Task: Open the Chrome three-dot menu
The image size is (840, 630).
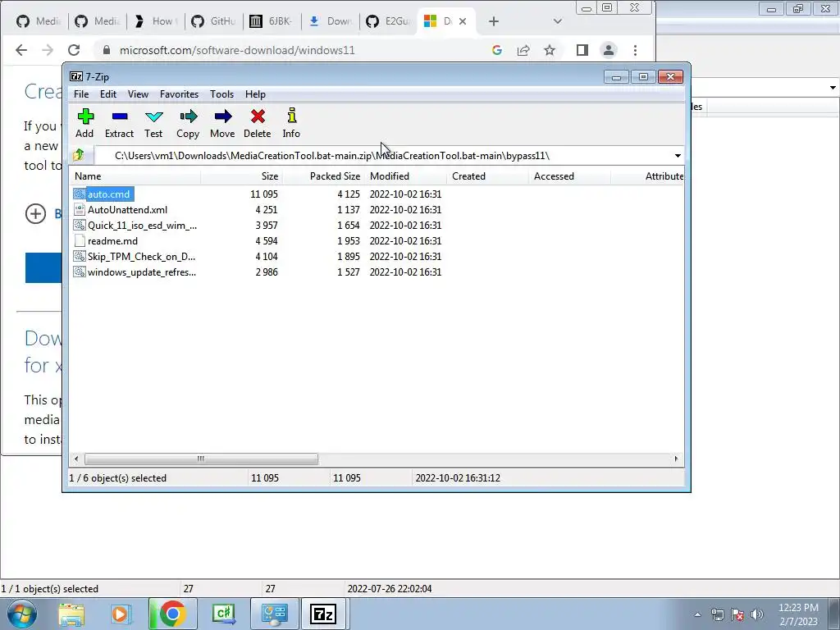Action: point(636,50)
